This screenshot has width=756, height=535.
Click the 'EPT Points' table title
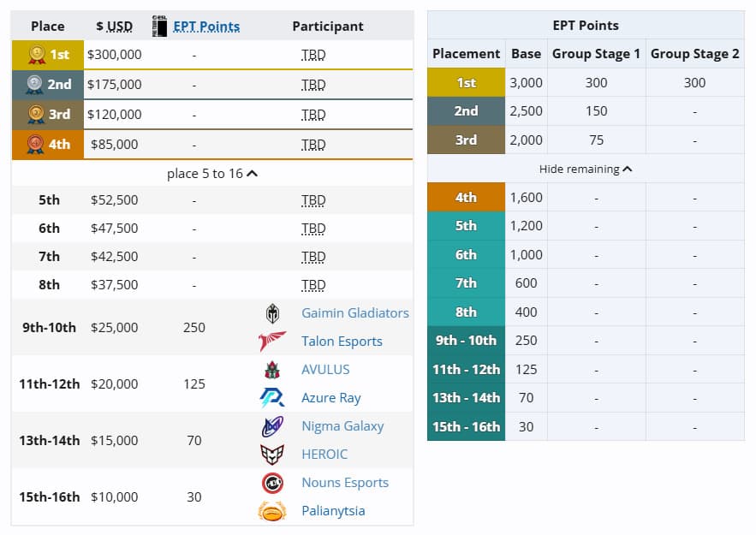pyautogui.click(x=586, y=25)
